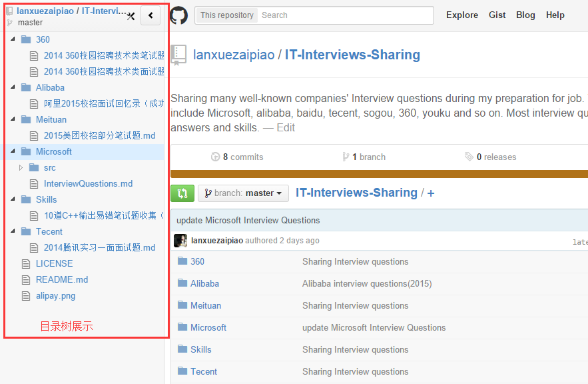This screenshot has width=588, height=384.
Task: Click Edit link after description
Action: pyautogui.click(x=286, y=127)
